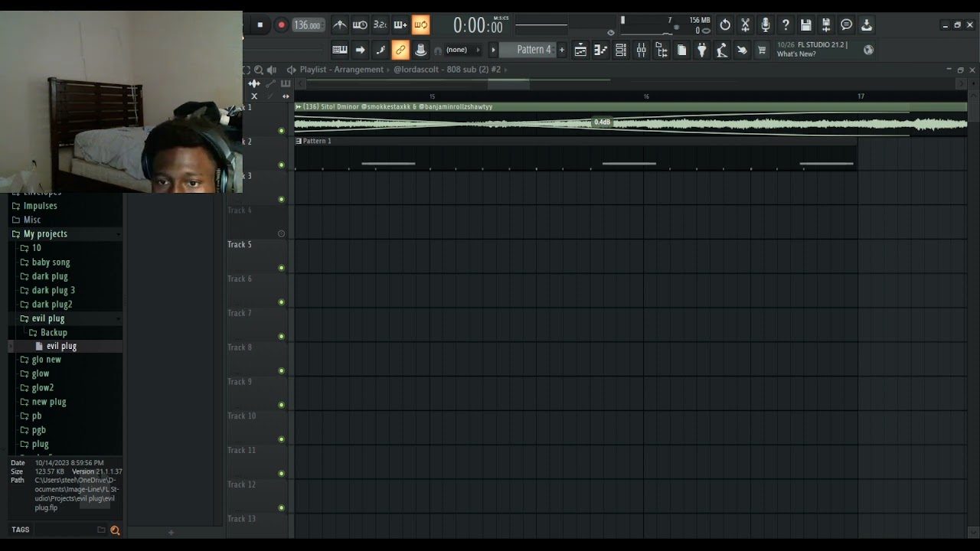Viewport: 980px width, 551px height.
Task: Click the globe online news icon
Action: coord(868,50)
